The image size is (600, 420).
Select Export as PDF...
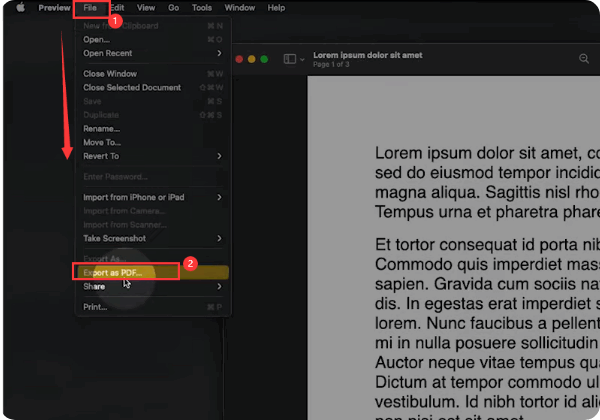point(153,272)
